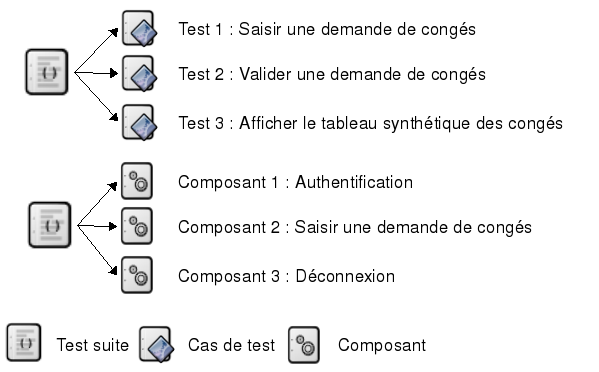
Task: Select text 'Test 1 : Saisir une demande de congés'
Action: point(327,30)
